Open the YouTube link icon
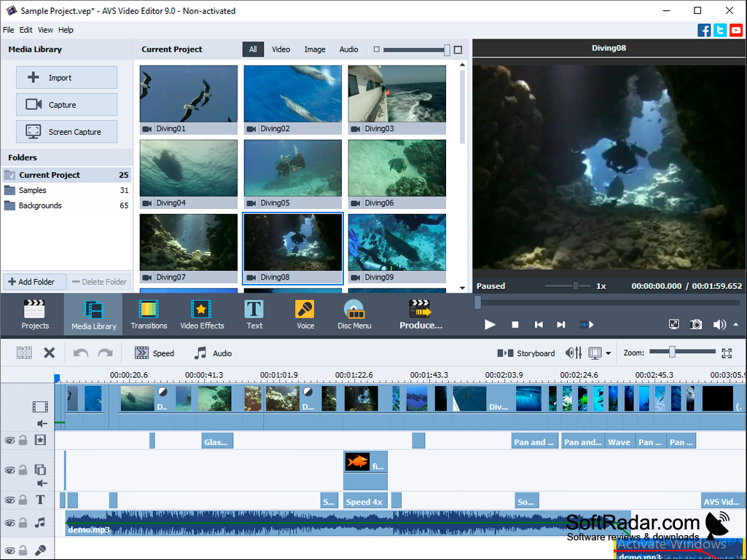The width and height of the screenshot is (747, 560). [736, 30]
